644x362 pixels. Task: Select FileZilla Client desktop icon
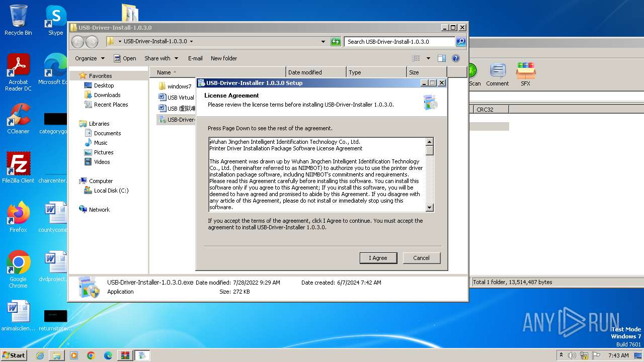pos(18,168)
